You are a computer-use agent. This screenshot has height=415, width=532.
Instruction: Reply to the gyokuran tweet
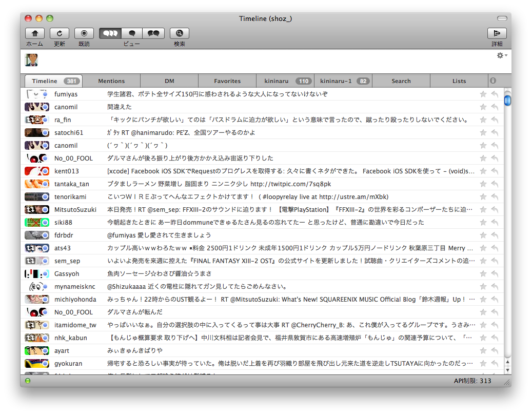[x=495, y=364]
